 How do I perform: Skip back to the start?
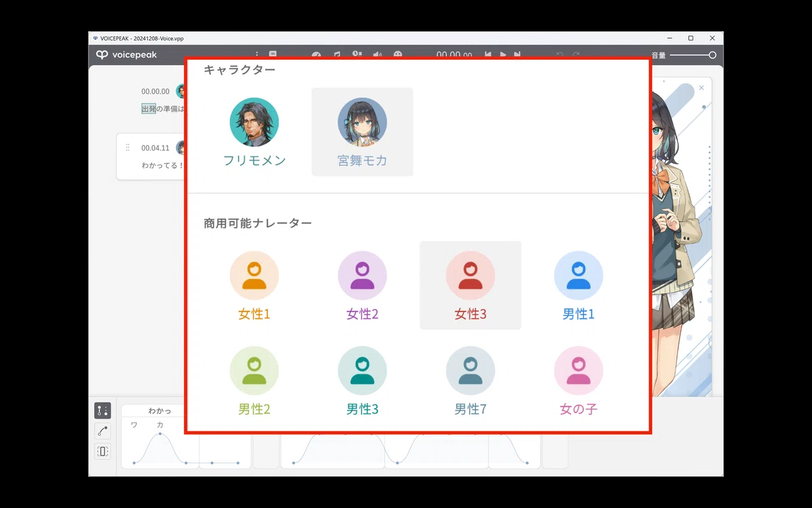488,55
